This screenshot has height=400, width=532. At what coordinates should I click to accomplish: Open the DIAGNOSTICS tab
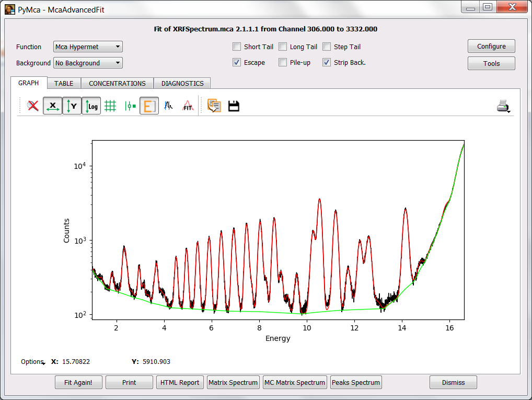(182, 83)
